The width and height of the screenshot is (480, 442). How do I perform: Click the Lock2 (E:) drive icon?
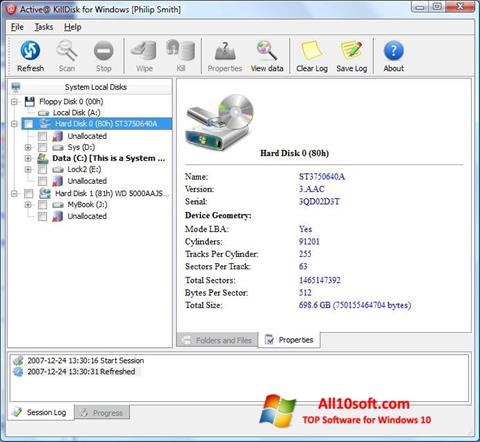[58, 170]
